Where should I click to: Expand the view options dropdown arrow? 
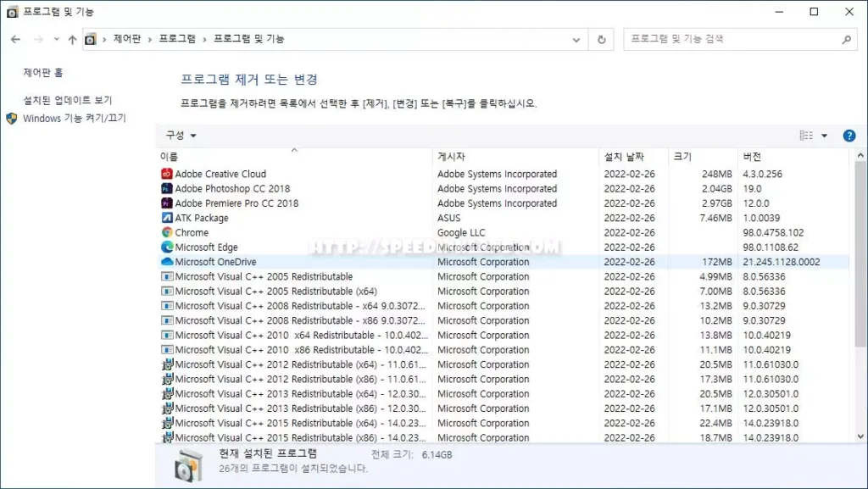[824, 136]
